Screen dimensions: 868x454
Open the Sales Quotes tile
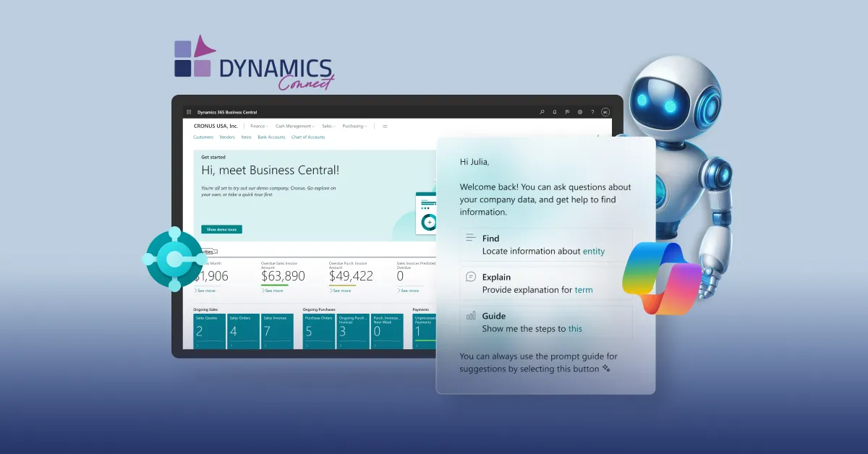(209, 331)
